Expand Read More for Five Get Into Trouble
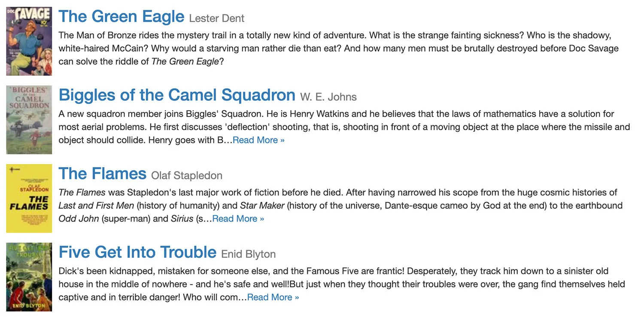Viewport: 644px width, 317px height. [x=273, y=297]
